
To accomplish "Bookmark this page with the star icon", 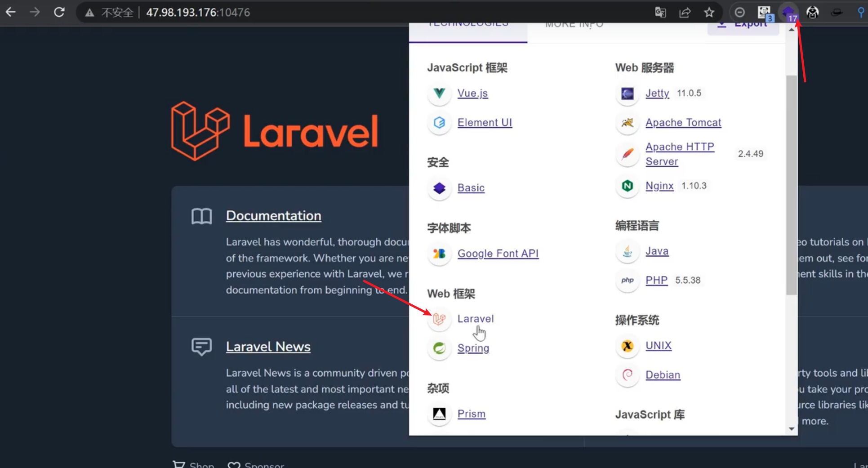I will (709, 12).
